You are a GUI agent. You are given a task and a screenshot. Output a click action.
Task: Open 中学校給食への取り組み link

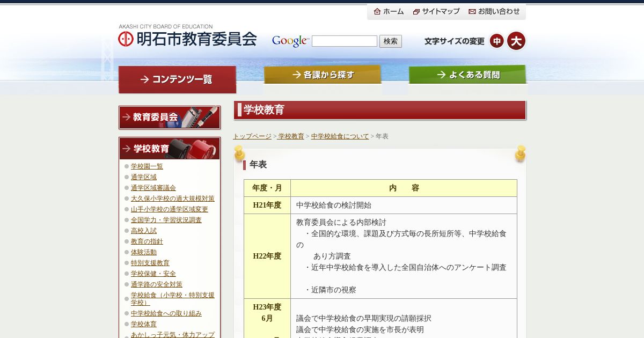(x=166, y=313)
